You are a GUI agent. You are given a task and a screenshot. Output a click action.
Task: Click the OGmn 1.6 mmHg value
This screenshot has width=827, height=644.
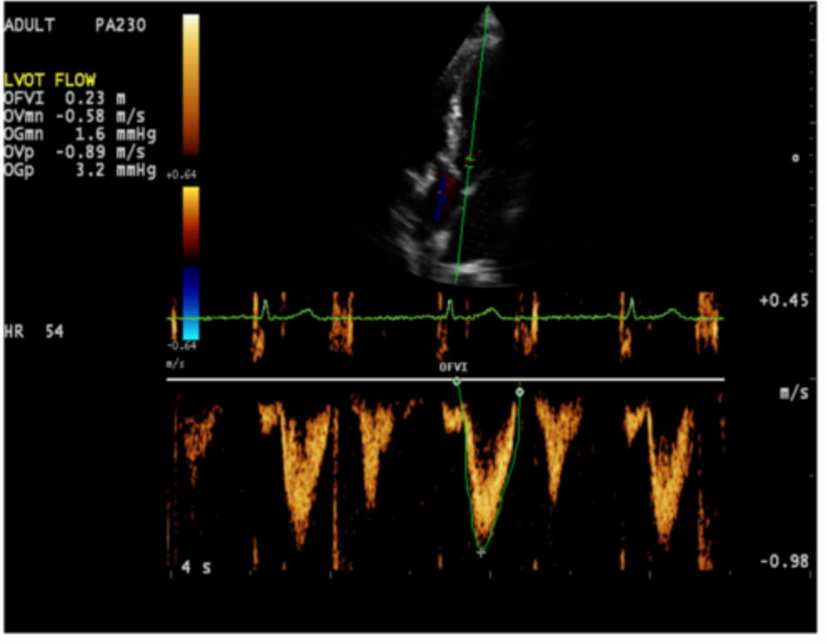pos(79,134)
